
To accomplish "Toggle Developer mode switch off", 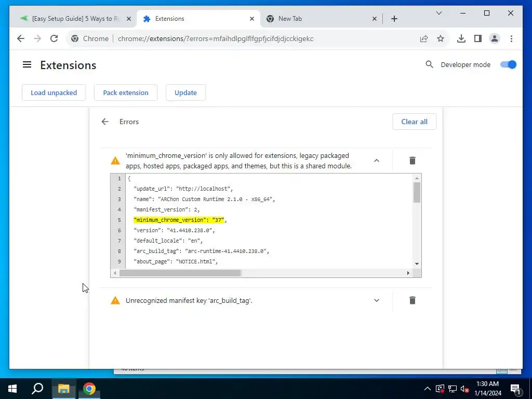I will [x=508, y=64].
